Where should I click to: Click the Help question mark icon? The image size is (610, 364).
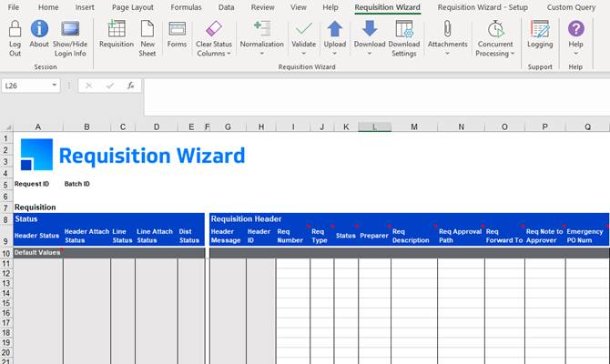pyautogui.click(x=575, y=28)
